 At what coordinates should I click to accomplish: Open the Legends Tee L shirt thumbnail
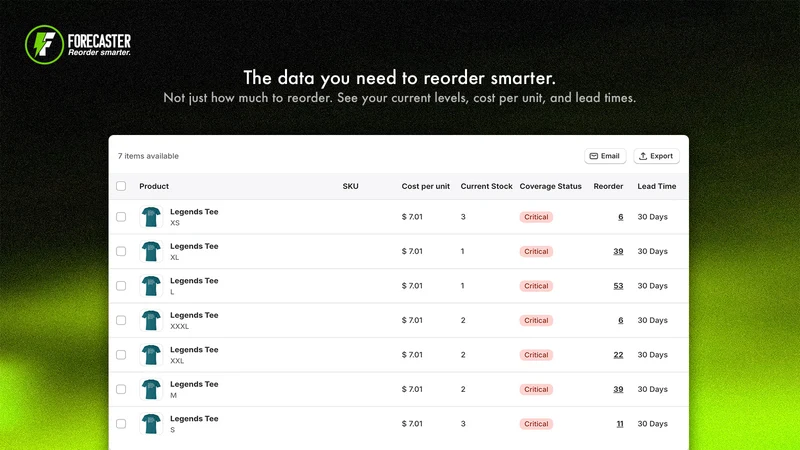click(151, 286)
